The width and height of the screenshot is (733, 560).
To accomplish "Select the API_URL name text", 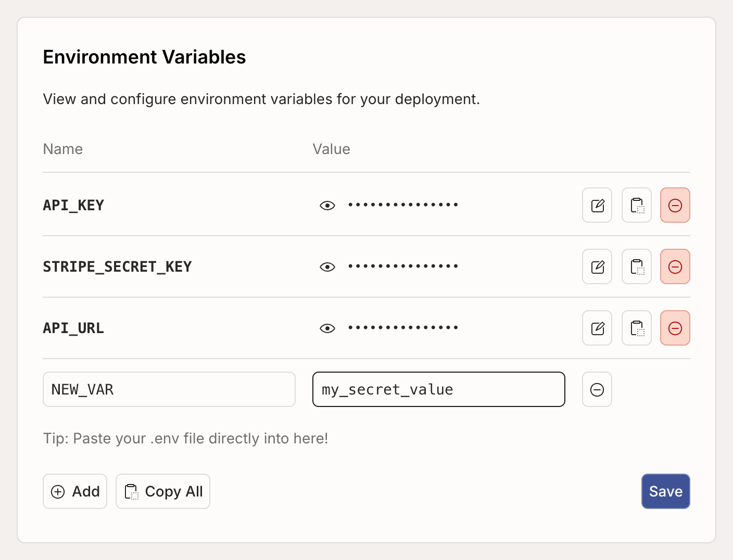I will [73, 328].
